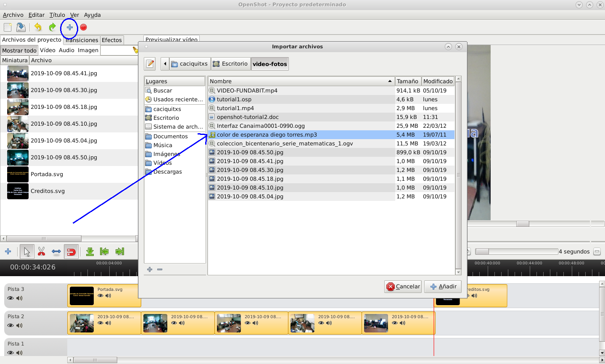Click the Import Files plus icon in main toolbar
The width and height of the screenshot is (605, 364).
coord(70,27)
